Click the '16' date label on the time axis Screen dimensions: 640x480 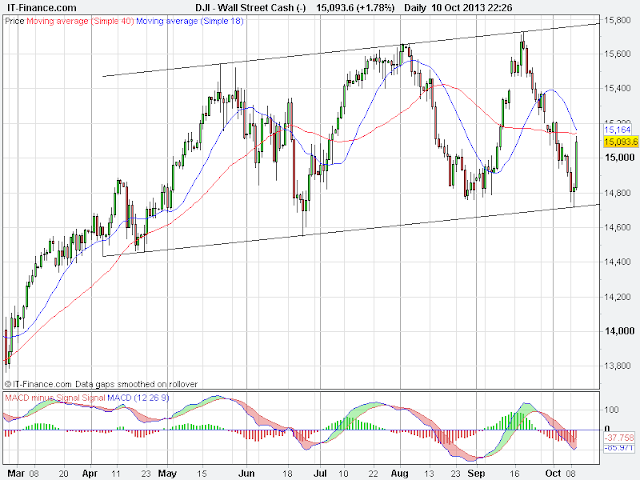(x=515, y=473)
